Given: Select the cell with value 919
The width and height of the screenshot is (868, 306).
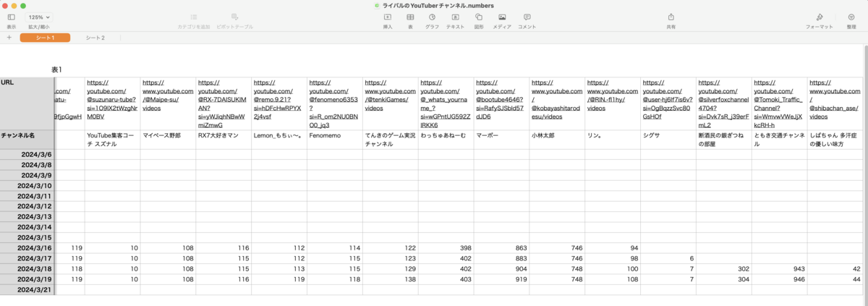Looking at the screenshot, I should click(x=502, y=279).
